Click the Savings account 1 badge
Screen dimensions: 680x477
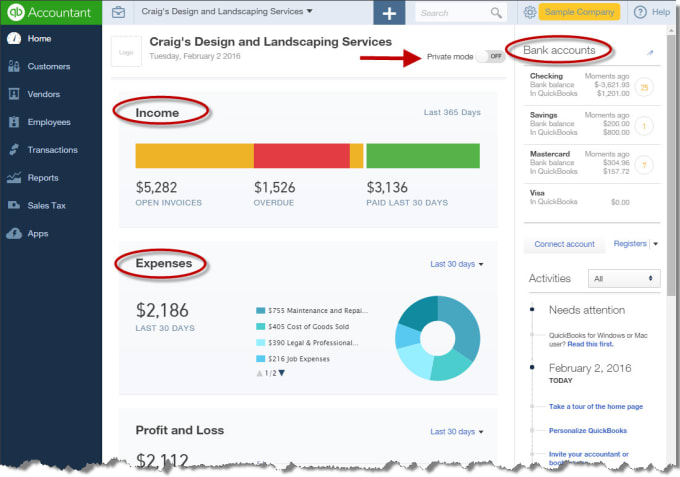(644, 126)
